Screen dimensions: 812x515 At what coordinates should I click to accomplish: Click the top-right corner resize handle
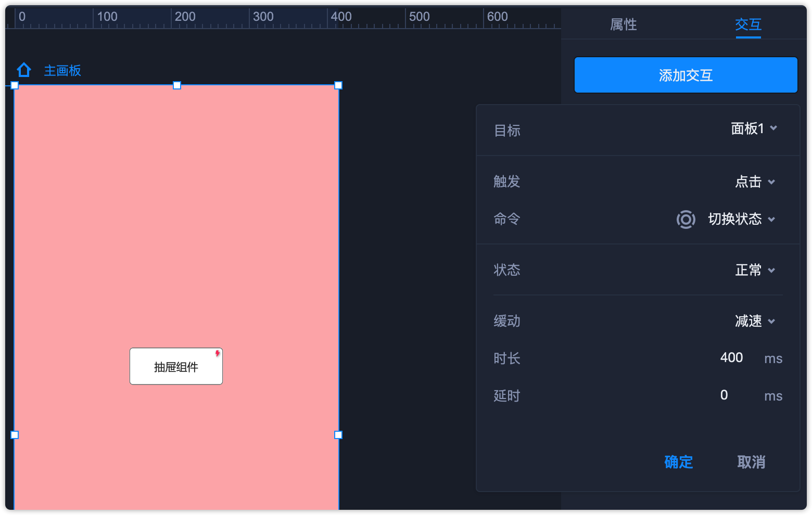click(338, 85)
